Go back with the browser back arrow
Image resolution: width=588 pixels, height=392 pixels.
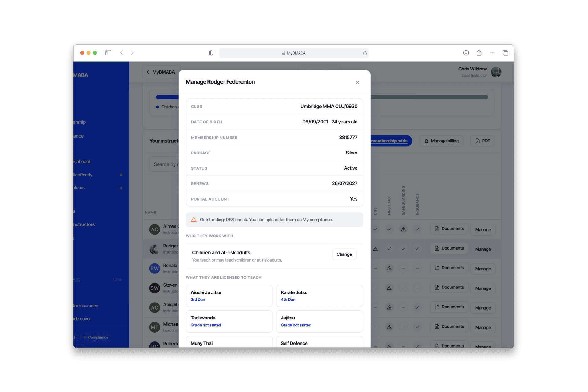tap(122, 53)
